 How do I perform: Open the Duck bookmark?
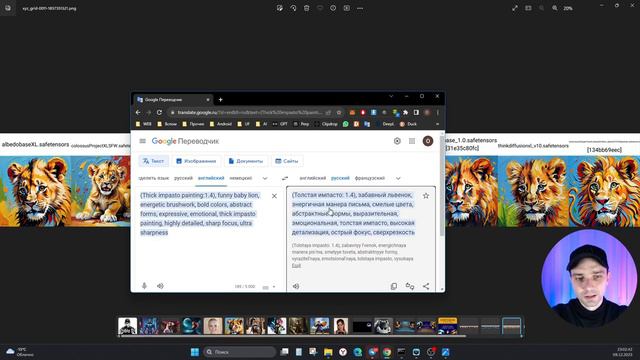pos(409,124)
